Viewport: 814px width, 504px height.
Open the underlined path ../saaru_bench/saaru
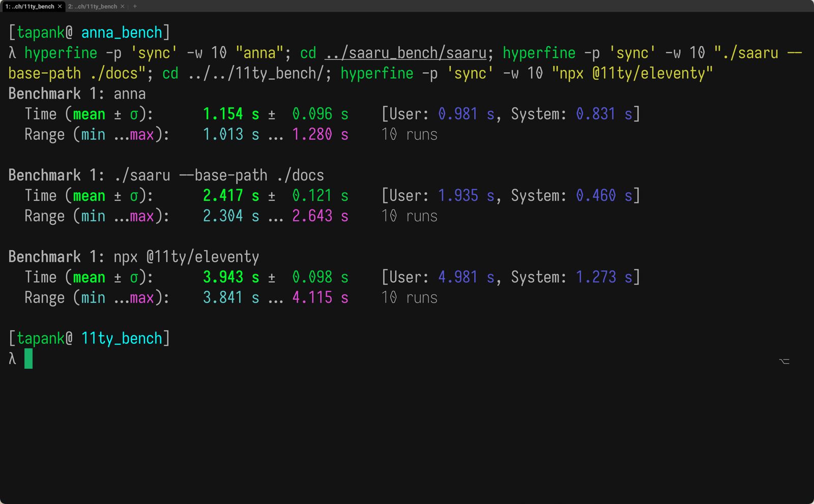click(x=405, y=53)
